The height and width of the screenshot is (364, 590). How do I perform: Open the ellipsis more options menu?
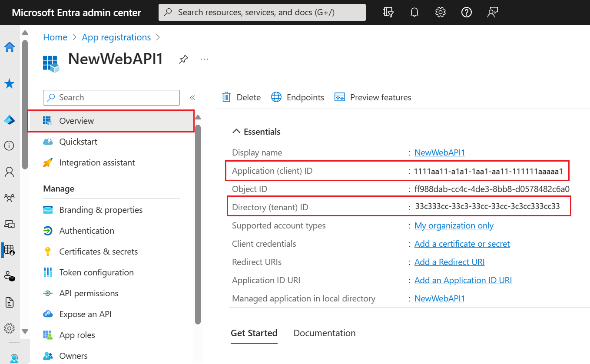tap(205, 59)
